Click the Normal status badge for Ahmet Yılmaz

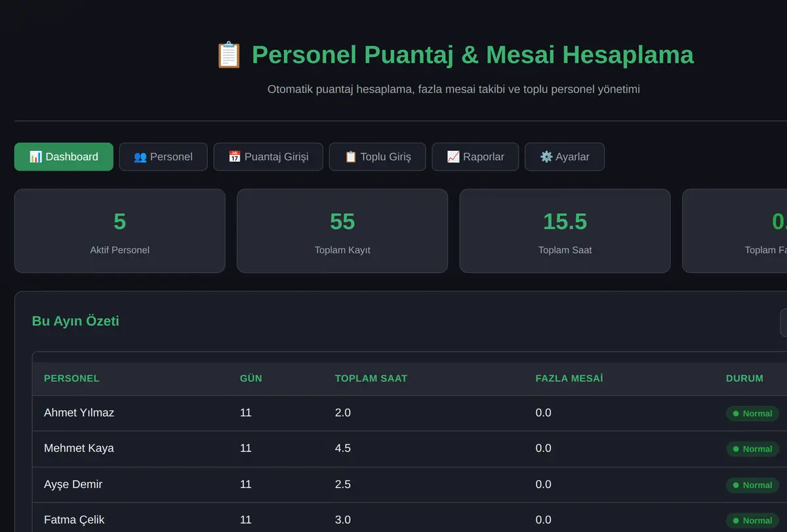[752, 413]
